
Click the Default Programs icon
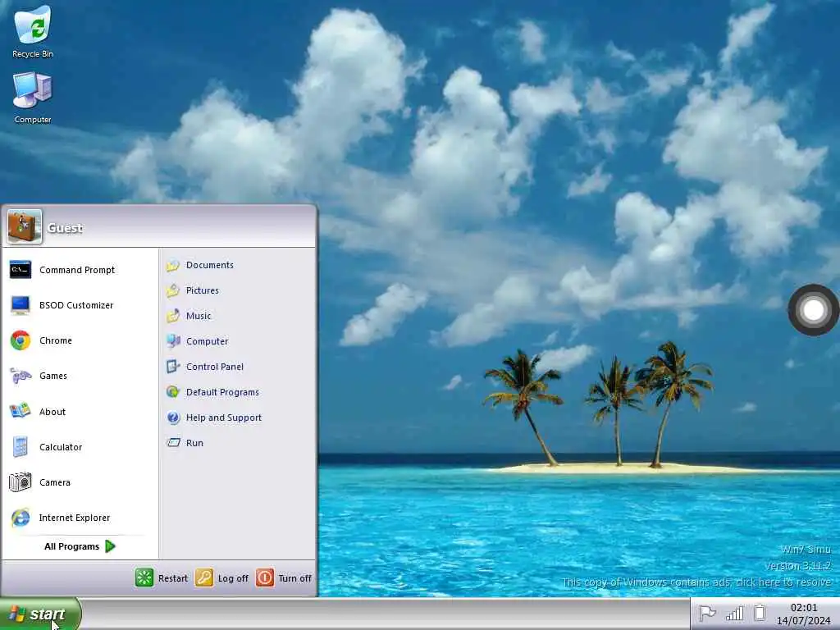pyautogui.click(x=172, y=391)
